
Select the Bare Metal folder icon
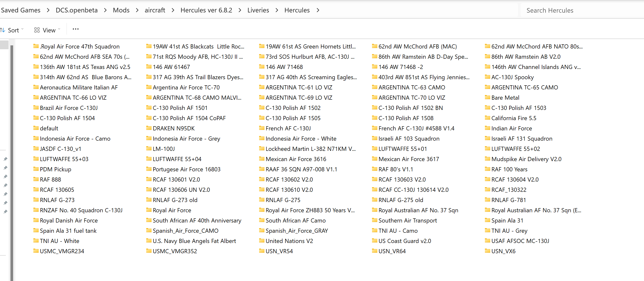488,97
